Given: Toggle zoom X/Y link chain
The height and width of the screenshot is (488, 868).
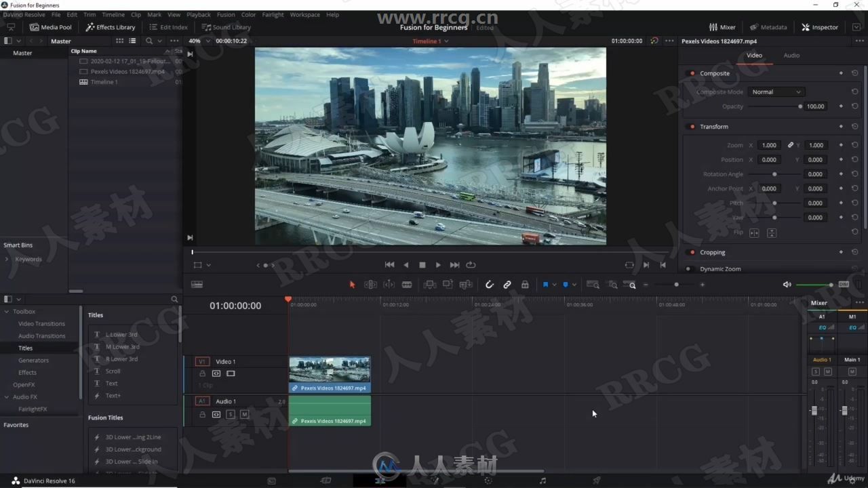Looking at the screenshot, I should [790, 145].
